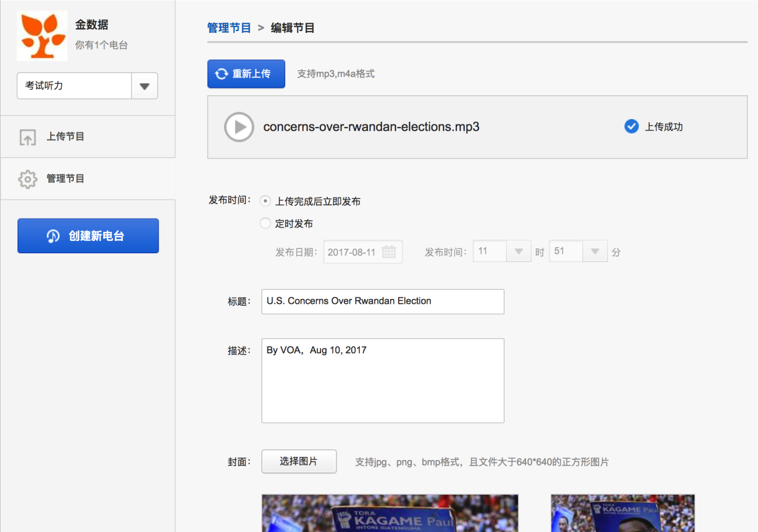Click the title field with Rwandan Election
Image resolution: width=758 pixels, height=532 pixels.
382,301
